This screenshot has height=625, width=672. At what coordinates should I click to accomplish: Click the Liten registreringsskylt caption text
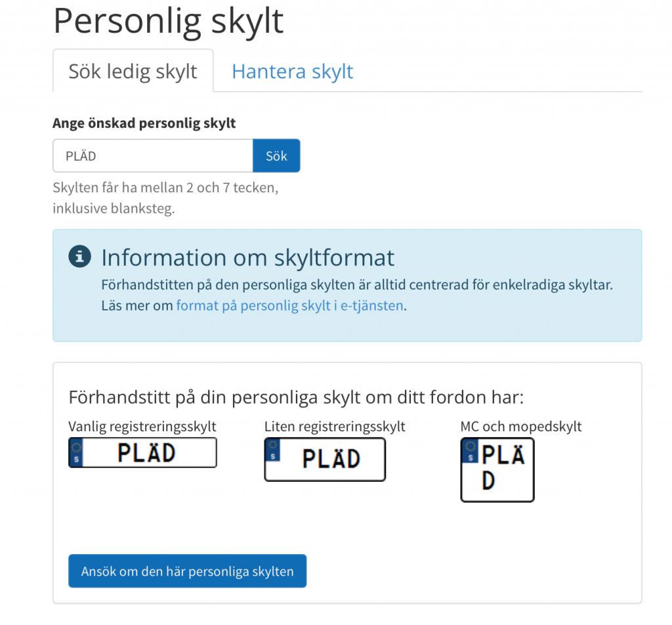point(335,427)
